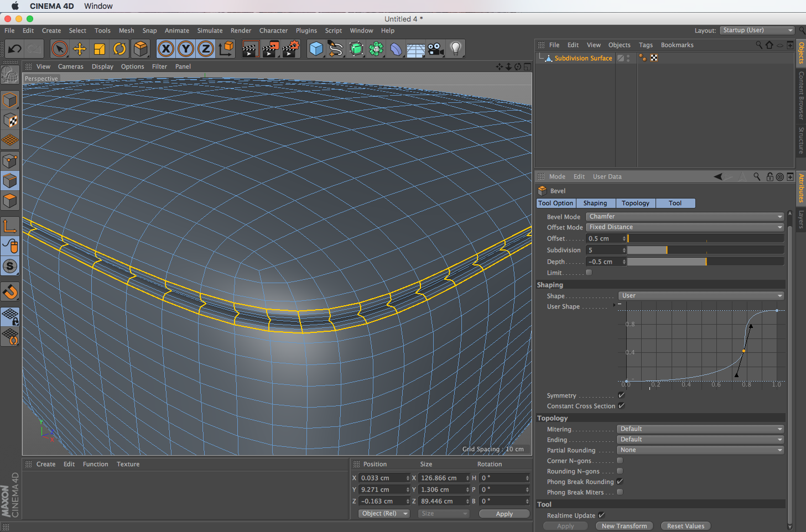The width and height of the screenshot is (806, 532).
Task: Select the Move tool
Action: (80, 49)
